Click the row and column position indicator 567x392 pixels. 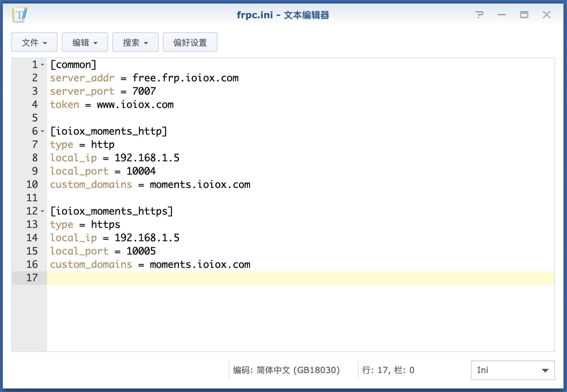point(388,370)
